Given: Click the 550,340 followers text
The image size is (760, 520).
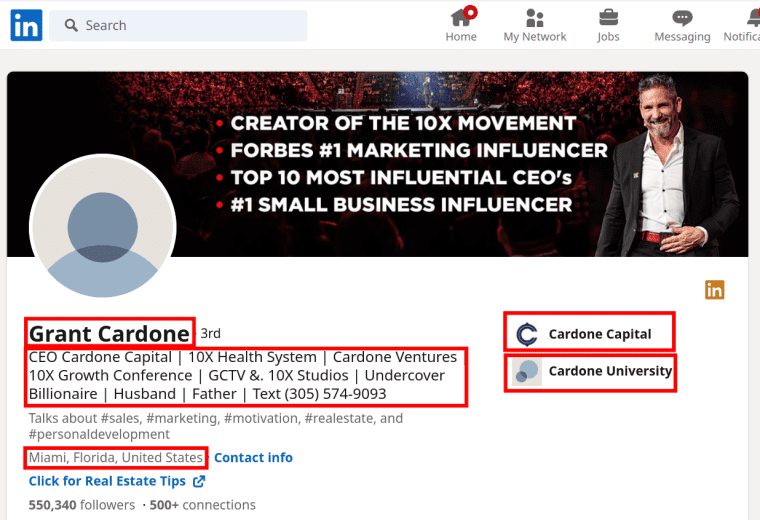Looking at the screenshot, I should tap(81, 505).
